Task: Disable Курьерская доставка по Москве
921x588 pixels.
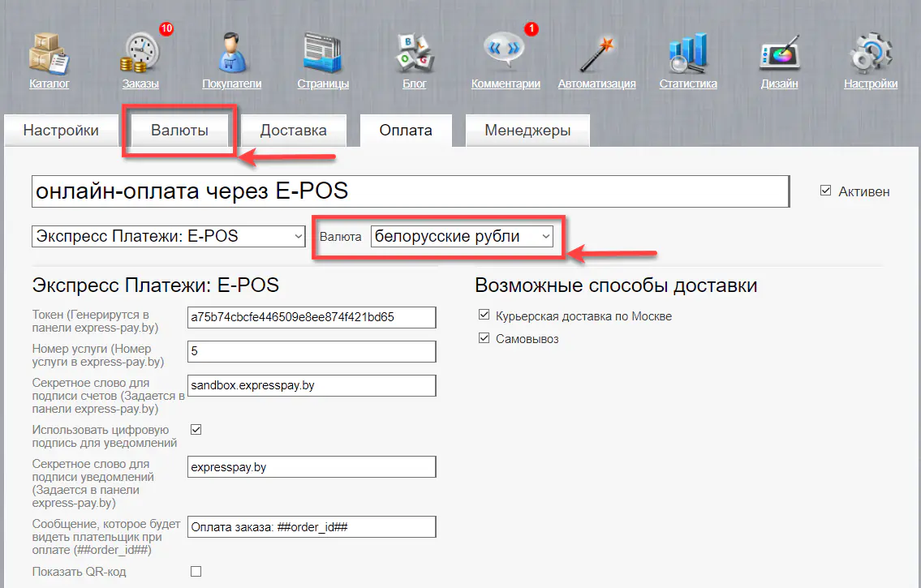Action: [x=484, y=315]
